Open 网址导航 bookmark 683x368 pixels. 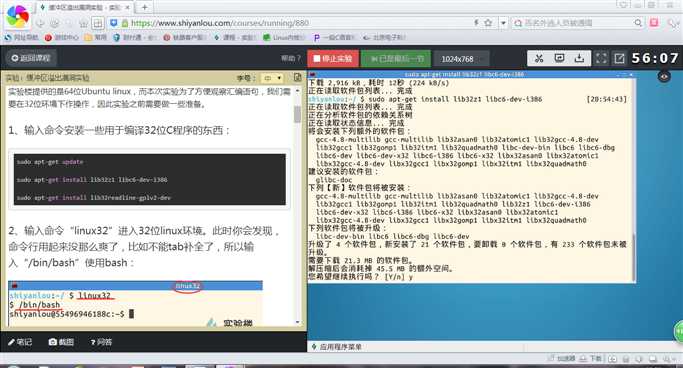(22, 37)
